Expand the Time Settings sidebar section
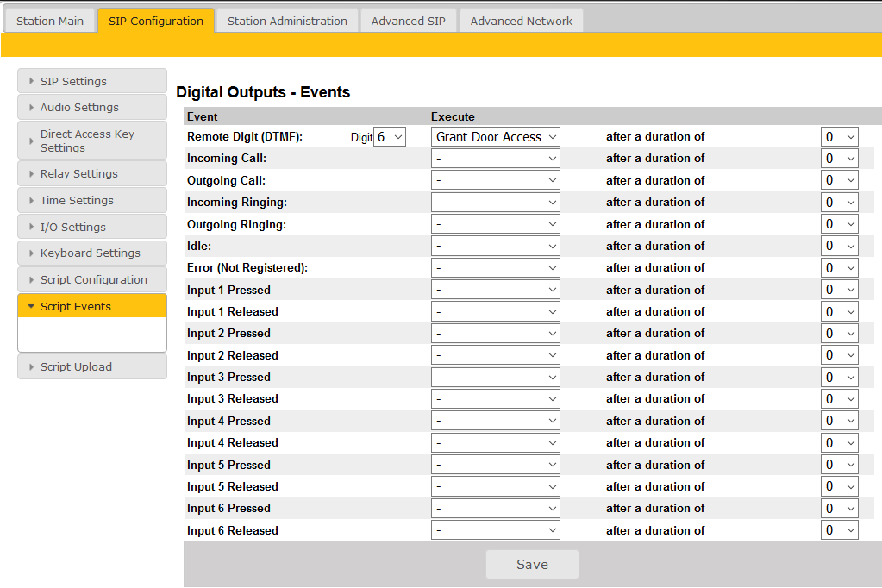This screenshot has width=882, height=588. pos(91,200)
